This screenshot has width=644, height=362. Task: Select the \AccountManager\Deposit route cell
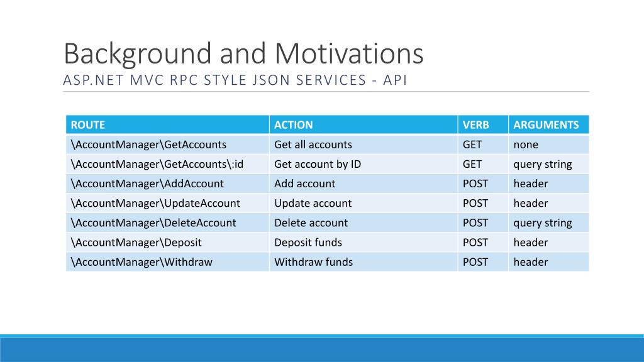167,242
